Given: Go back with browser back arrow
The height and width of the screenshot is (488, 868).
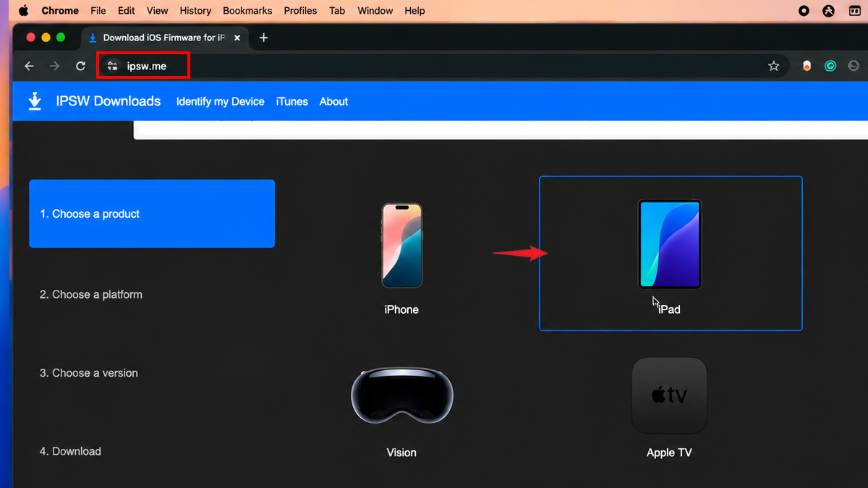Looking at the screenshot, I should tap(29, 66).
